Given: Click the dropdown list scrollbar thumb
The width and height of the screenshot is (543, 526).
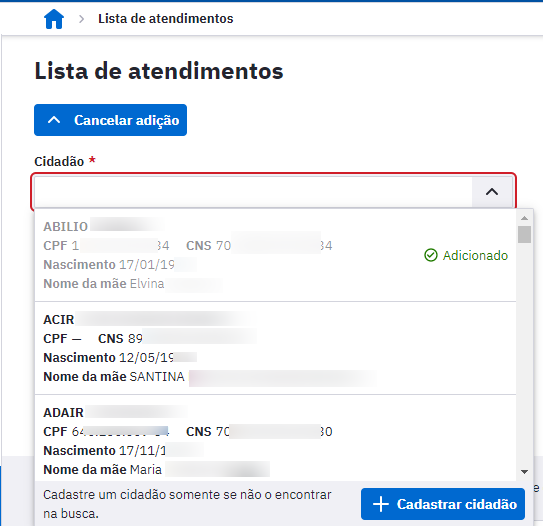Looking at the screenshot, I should point(524,234).
